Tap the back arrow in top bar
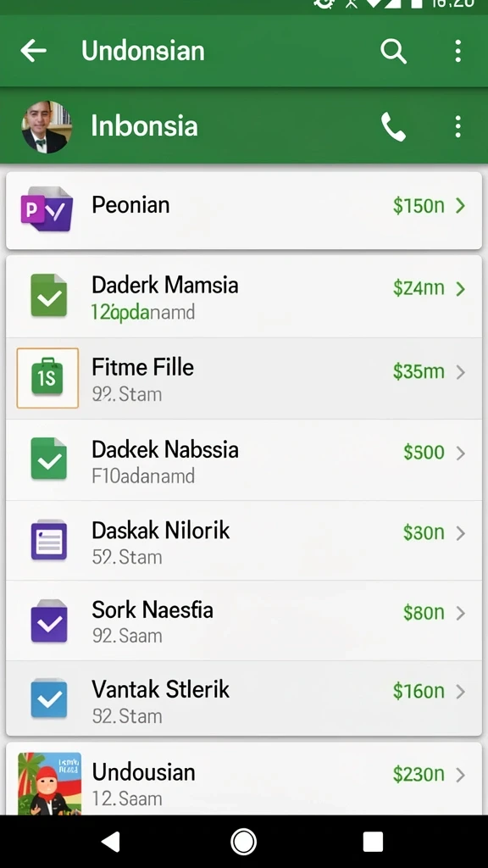 pyautogui.click(x=33, y=51)
